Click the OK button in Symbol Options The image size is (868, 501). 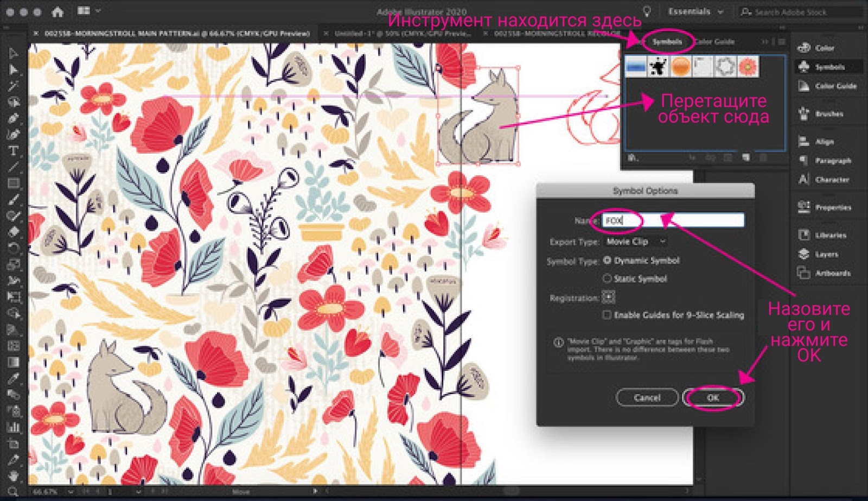click(713, 397)
